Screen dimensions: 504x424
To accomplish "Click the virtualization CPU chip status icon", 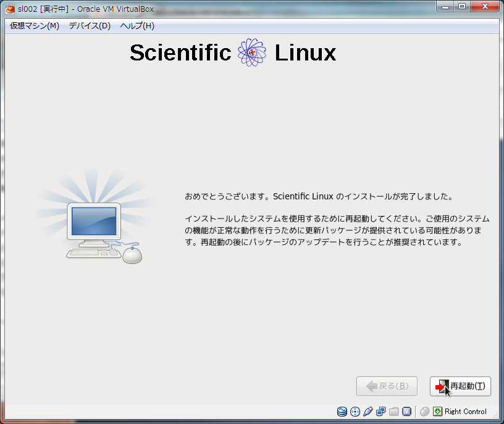I will point(406,412).
